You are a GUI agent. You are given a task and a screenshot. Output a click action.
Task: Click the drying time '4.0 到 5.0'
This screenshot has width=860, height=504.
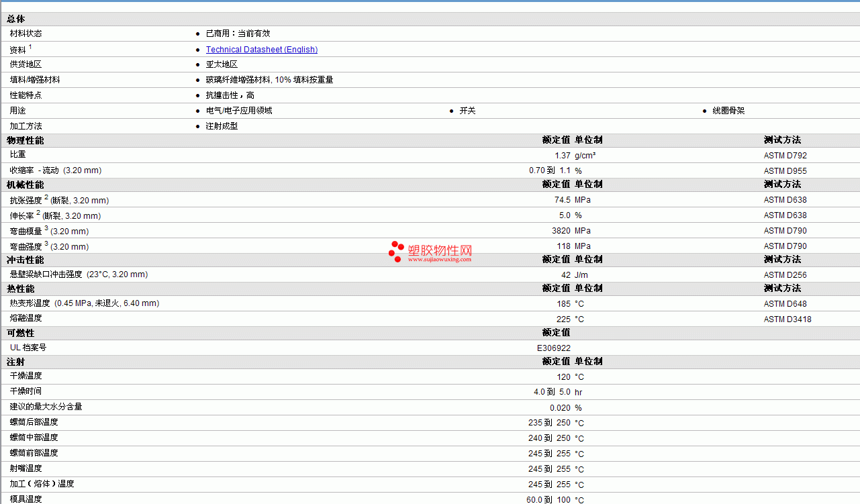pos(553,392)
